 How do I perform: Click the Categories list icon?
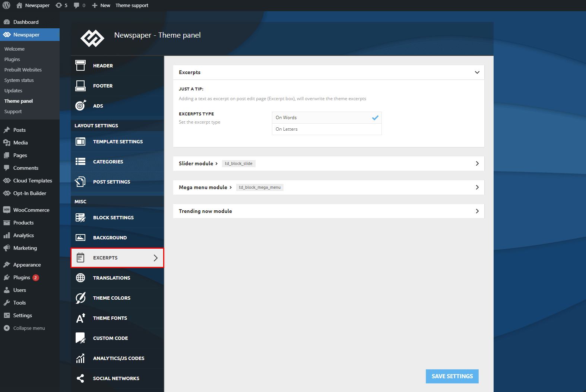pos(80,162)
